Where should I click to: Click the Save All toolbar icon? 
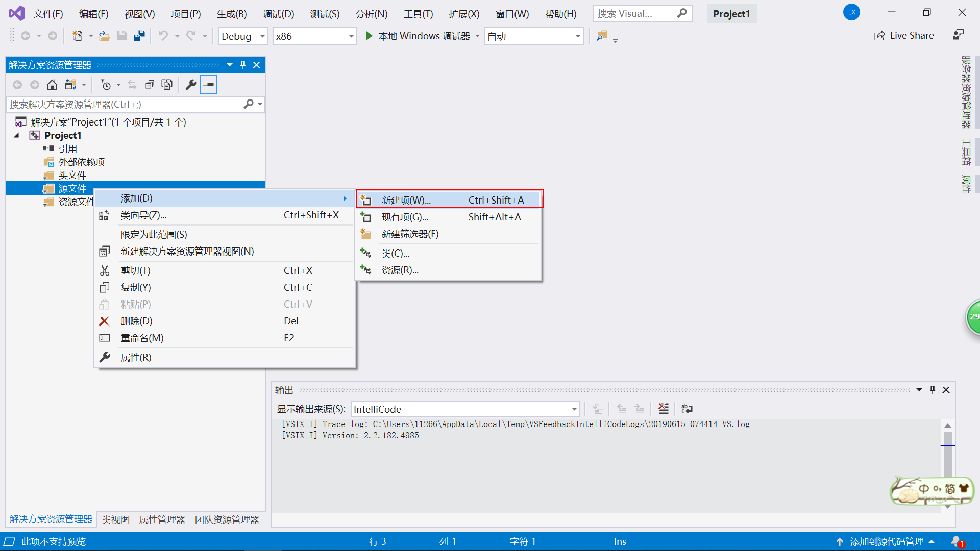coord(139,36)
